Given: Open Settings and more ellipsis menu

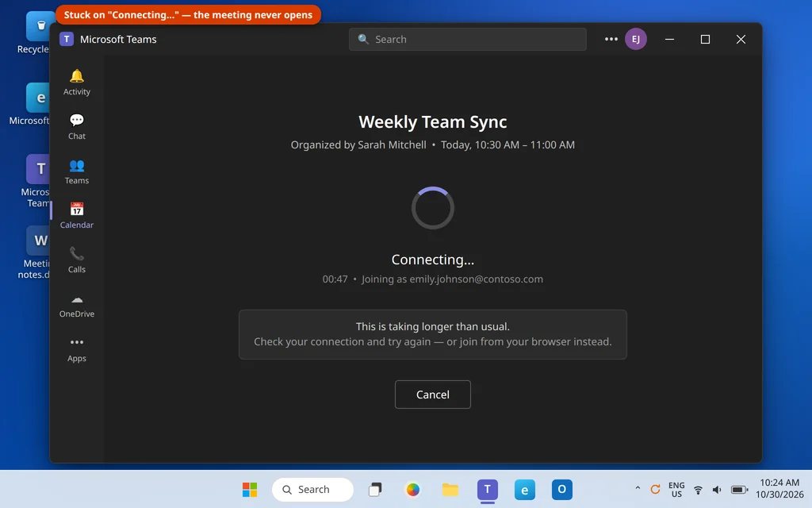Looking at the screenshot, I should 611,40.
